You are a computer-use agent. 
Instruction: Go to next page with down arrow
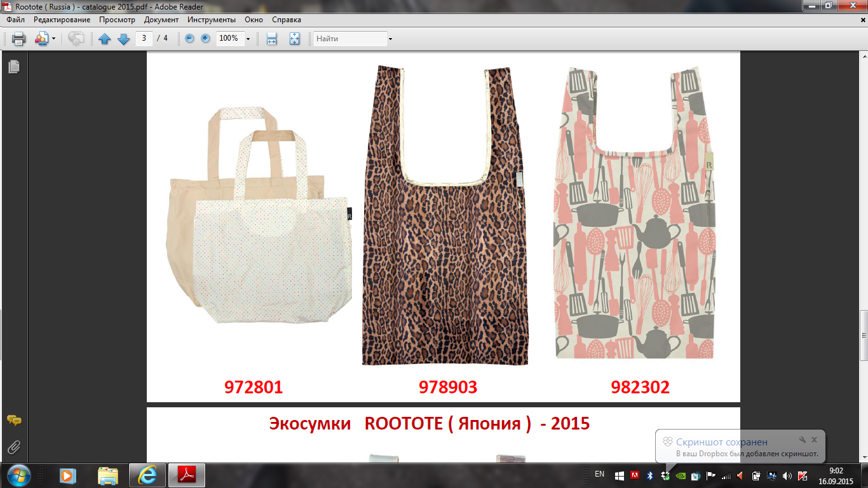click(x=124, y=39)
